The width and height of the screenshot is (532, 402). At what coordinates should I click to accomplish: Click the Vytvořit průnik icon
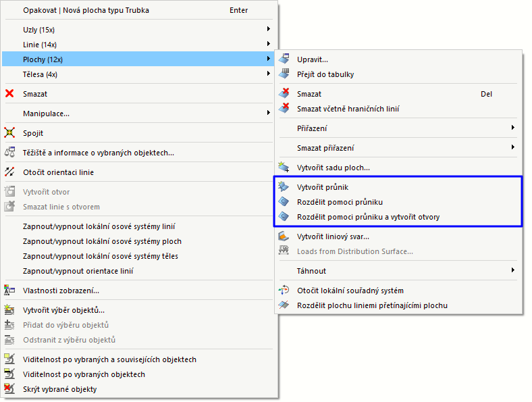click(284, 187)
